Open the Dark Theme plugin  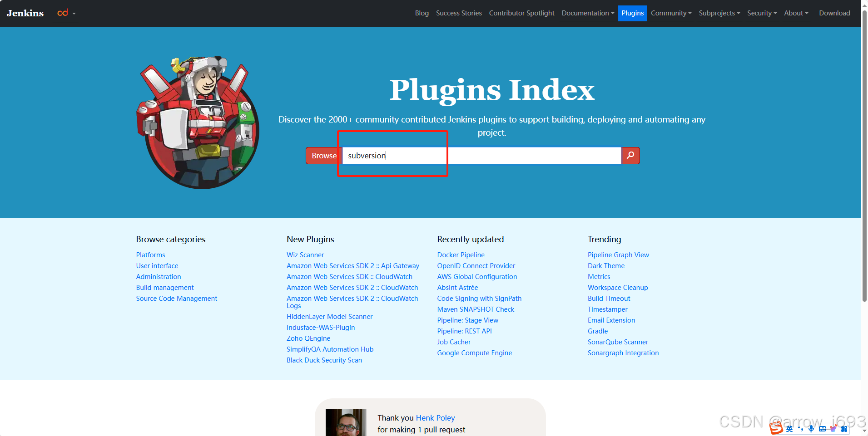[606, 266]
